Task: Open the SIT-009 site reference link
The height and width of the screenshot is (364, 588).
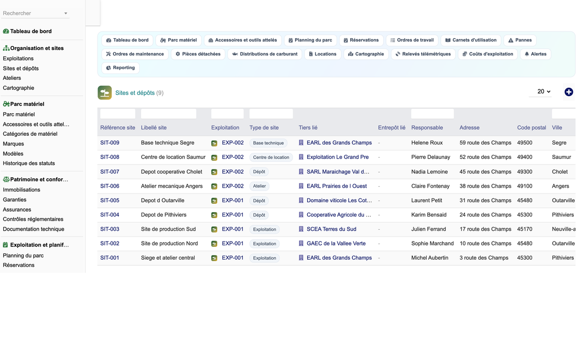Action: 110,143
